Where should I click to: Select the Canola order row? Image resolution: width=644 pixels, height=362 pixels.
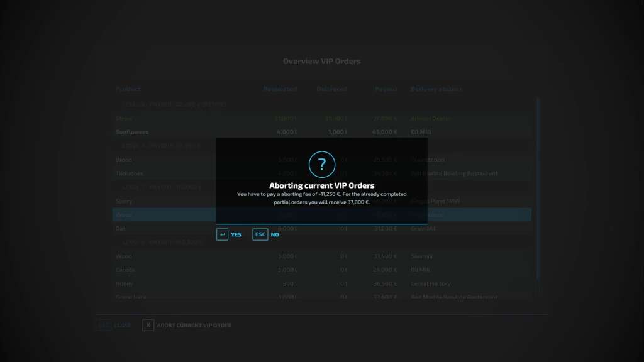tap(321, 270)
